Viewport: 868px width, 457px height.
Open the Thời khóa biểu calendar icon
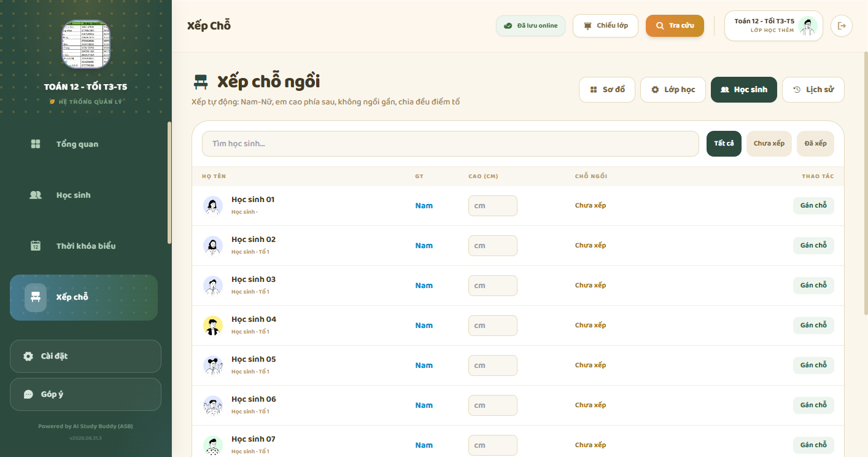36,246
